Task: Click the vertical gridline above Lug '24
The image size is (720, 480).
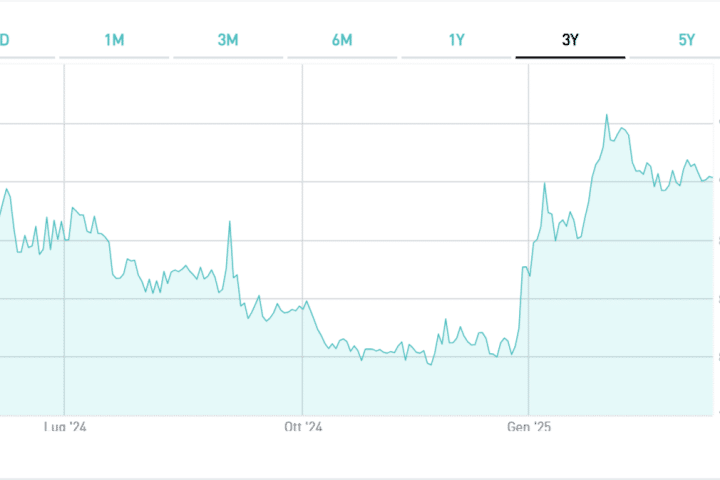Action: (64, 150)
